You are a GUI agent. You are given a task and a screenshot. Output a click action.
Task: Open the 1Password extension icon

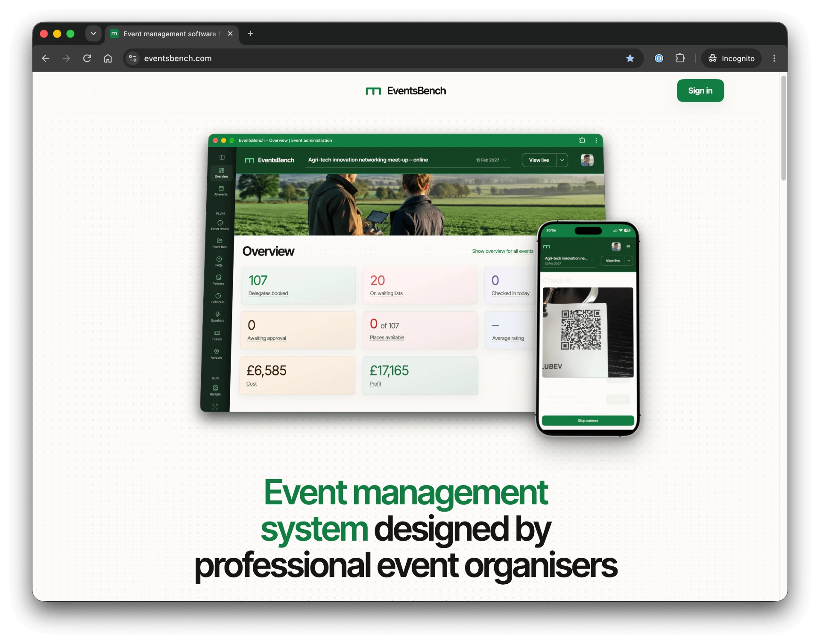point(659,59)
